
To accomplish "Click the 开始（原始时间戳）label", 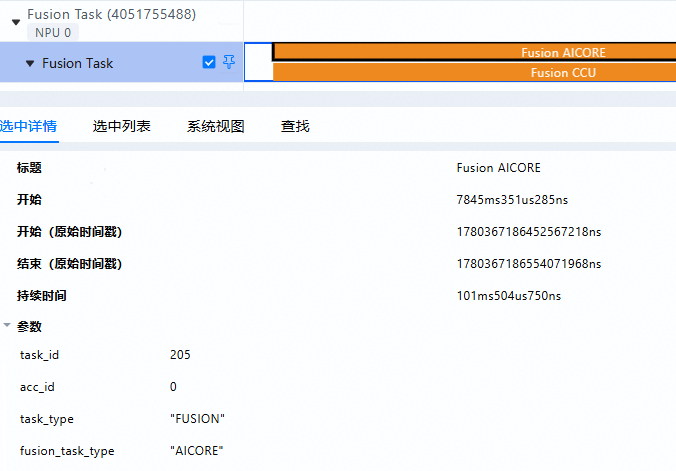I will (x=70, y=232).
